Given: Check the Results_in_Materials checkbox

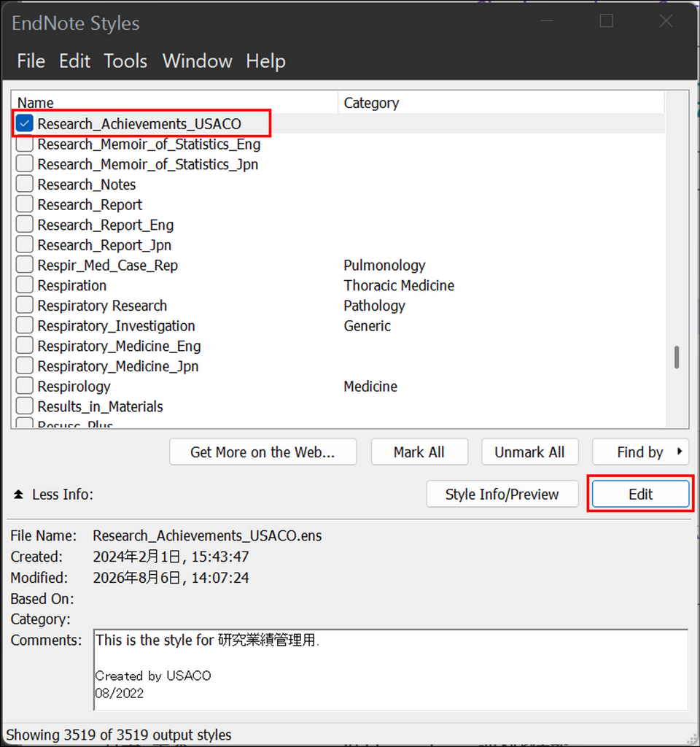Looking at the screenshot, I should click(24, 406).
